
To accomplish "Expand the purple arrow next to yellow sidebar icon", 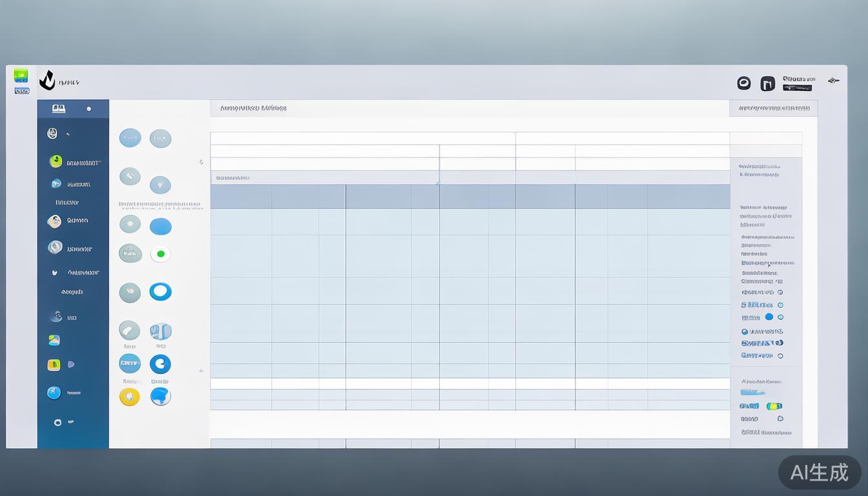I will [71, 365].
